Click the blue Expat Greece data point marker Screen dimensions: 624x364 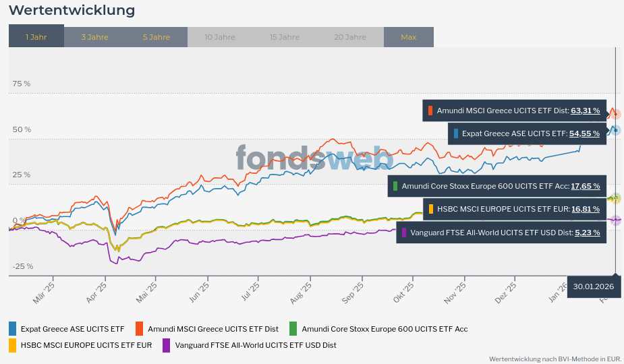[616, 130]
